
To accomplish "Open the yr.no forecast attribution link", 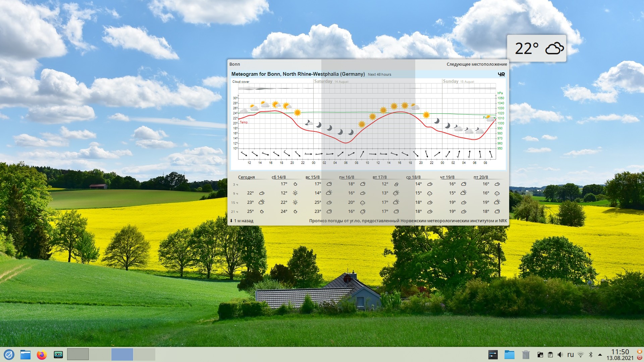I will (408, 221).
